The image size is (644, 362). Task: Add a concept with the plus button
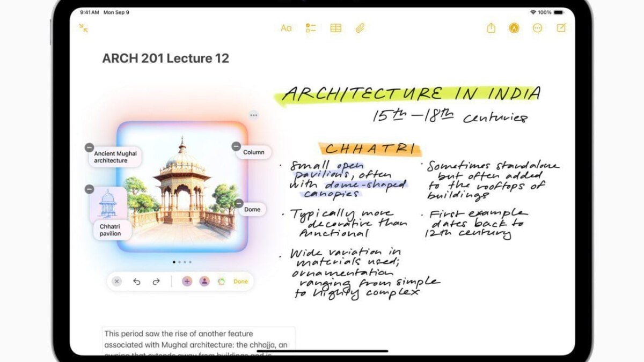tap(187, 282)
